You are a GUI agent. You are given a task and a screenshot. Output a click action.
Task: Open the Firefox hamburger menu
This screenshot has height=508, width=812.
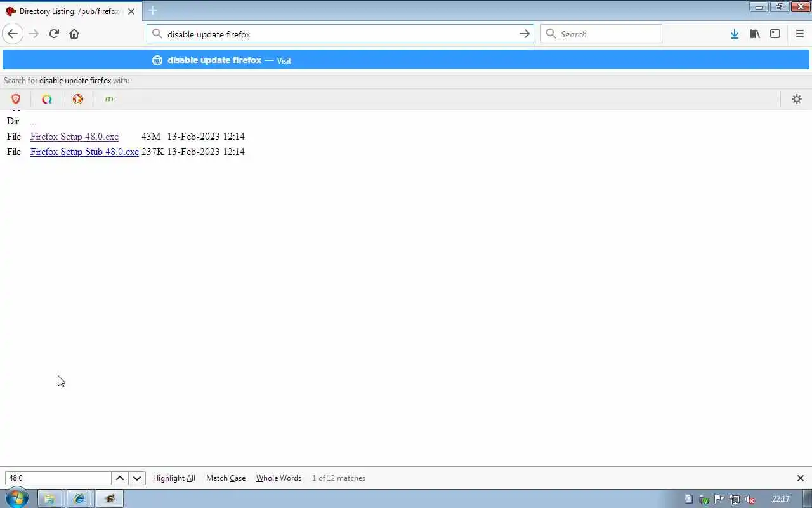pyautogui.click(x=799, y=34)
